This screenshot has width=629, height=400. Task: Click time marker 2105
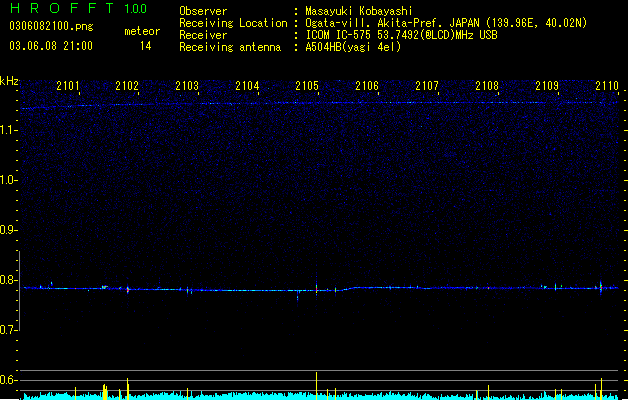point(307,86)
